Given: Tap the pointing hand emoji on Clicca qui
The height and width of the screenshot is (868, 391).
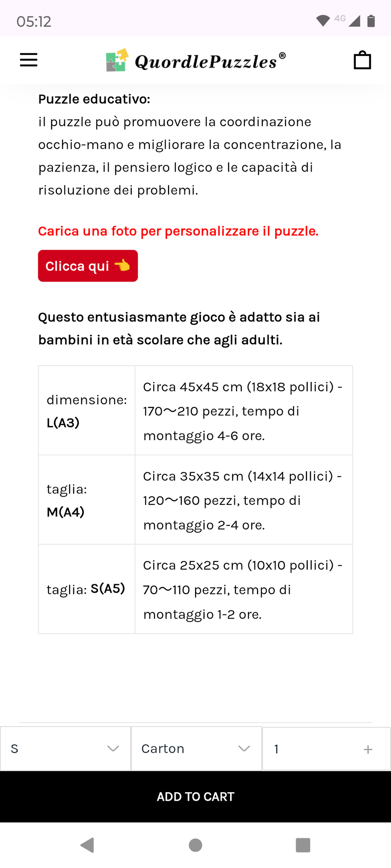Looking at the screenshot, I should [122, 265].
